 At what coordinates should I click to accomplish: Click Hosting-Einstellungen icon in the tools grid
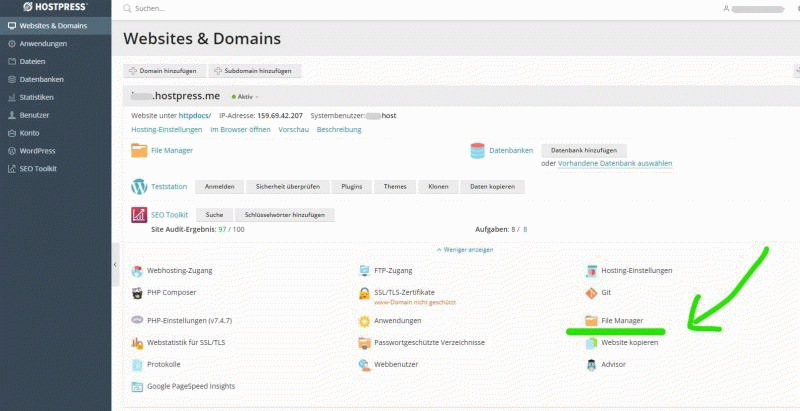591,271
